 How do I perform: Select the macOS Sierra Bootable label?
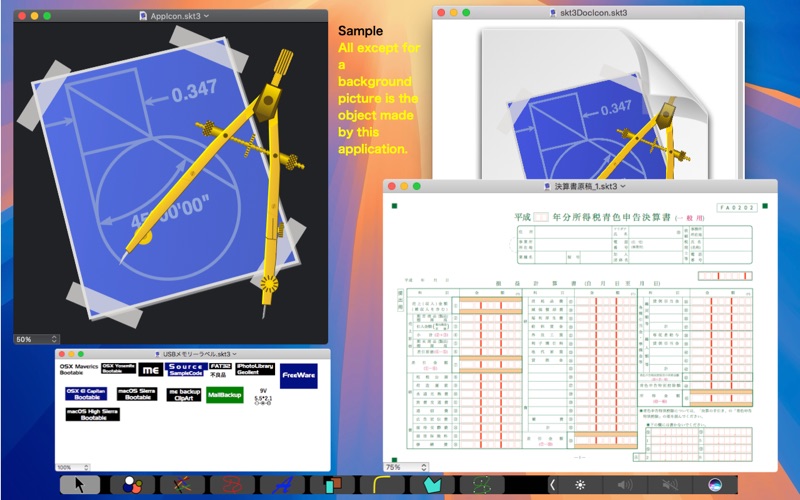(137, 394)
